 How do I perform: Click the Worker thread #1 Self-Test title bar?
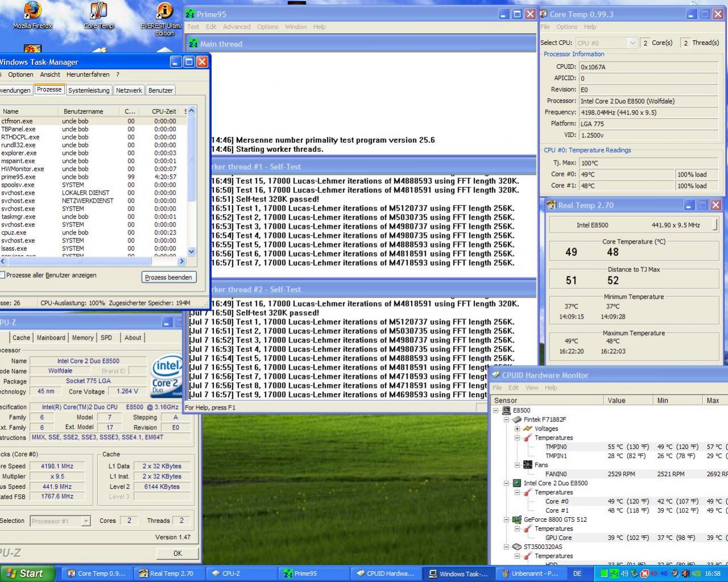point(373,167)
